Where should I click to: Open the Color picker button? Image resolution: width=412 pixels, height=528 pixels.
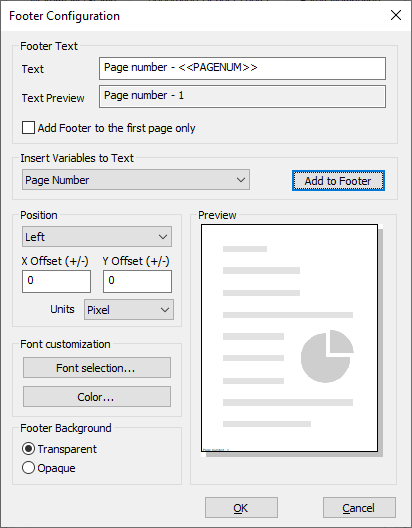tap(97, 397)
